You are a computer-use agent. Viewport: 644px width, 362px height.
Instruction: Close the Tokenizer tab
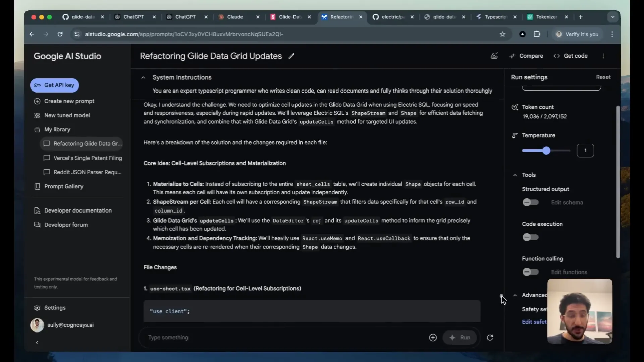566,17
